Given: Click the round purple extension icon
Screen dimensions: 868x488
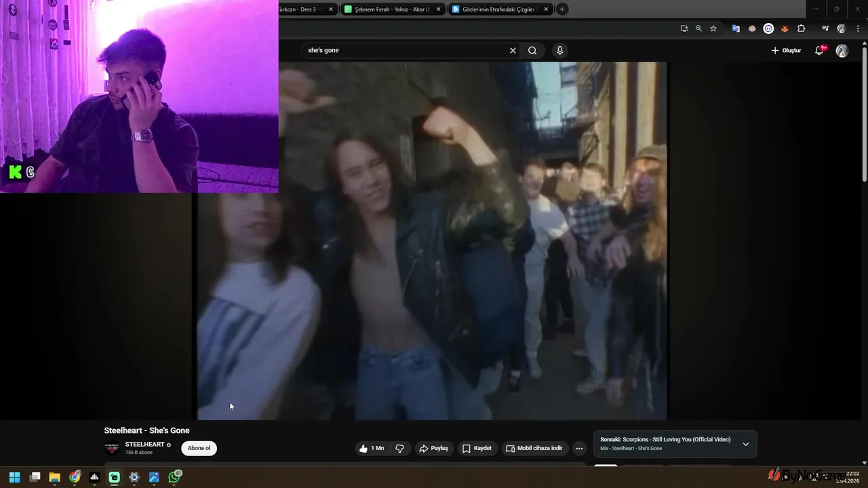Looking at the screenshot, I should point(768,28).
